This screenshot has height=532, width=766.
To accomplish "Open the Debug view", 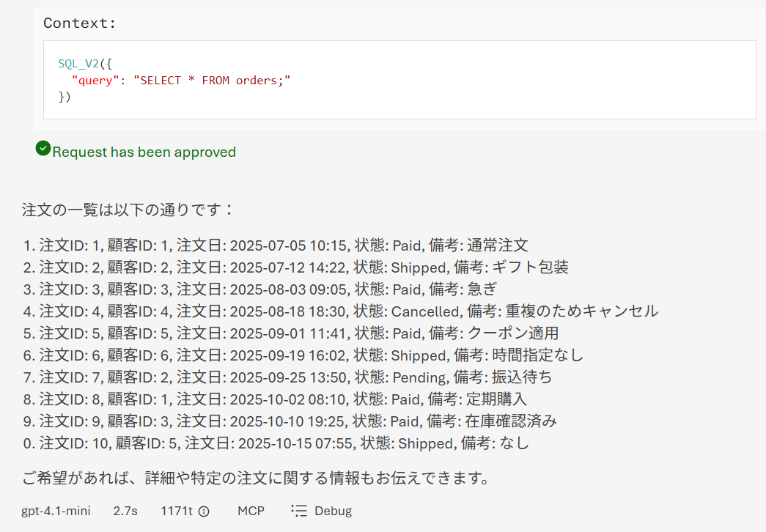I will [322, 511].
